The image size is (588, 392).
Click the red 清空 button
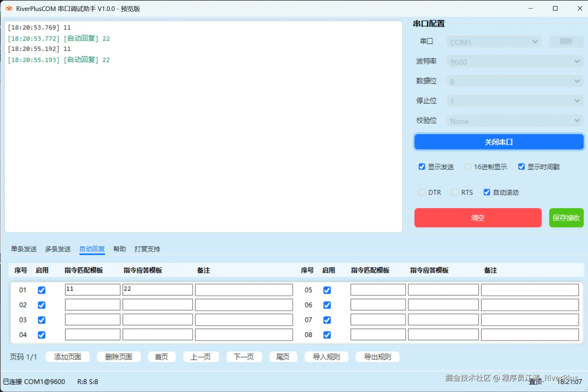click(x=478, y=217)
